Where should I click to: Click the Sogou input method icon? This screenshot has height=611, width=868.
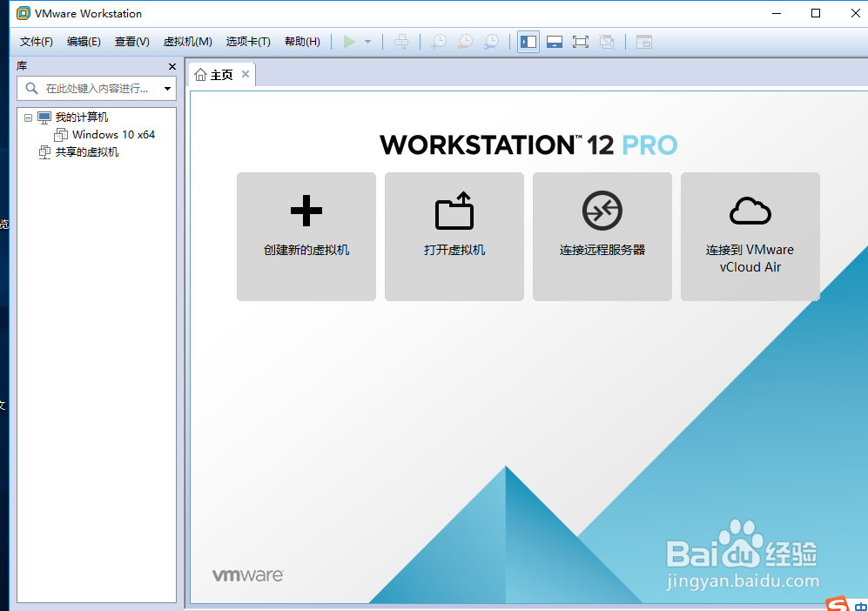837,604
